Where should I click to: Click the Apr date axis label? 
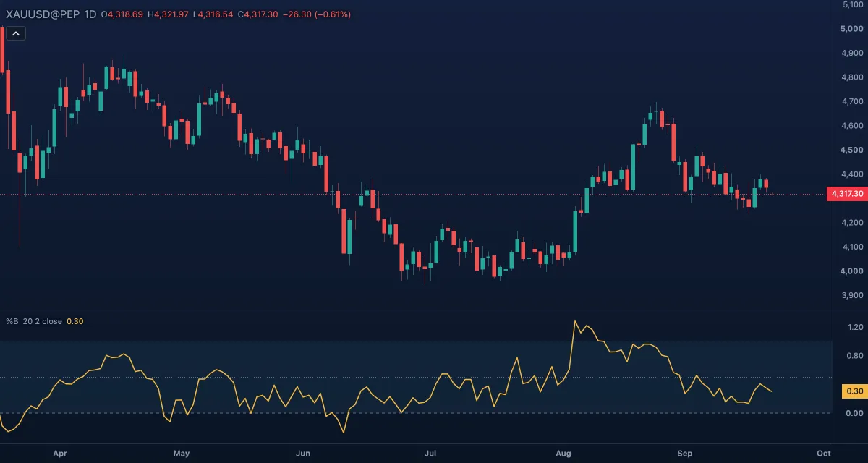(60, 454)
